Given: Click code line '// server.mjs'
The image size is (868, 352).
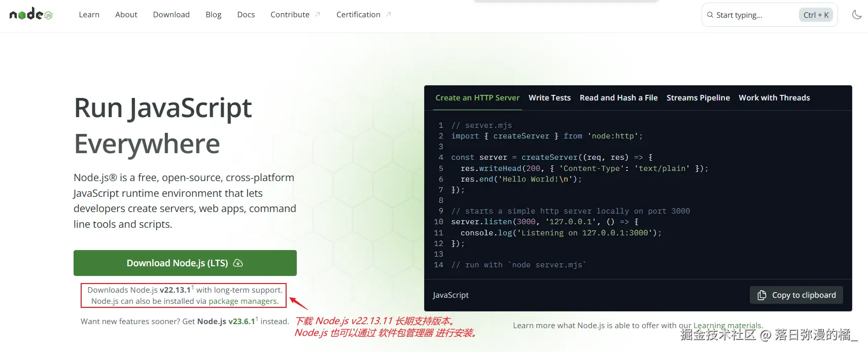Looking at the screenshot, I should [x=481, y=125].
